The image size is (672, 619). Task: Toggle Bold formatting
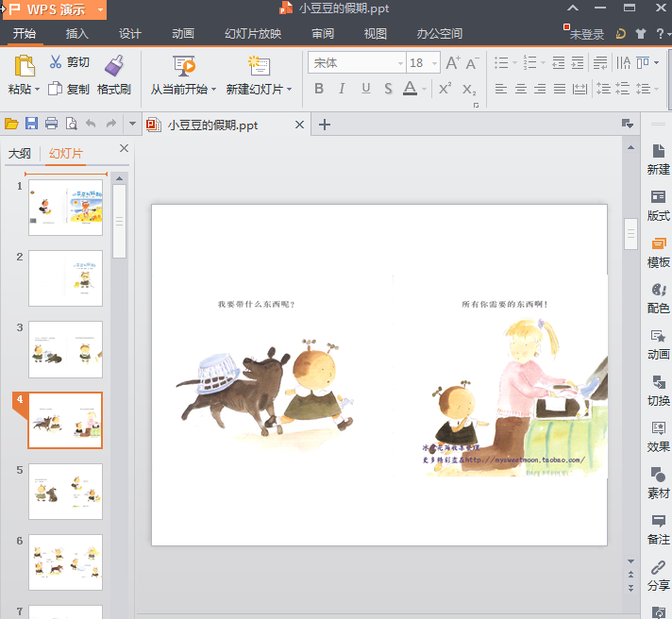click(319, 89)
